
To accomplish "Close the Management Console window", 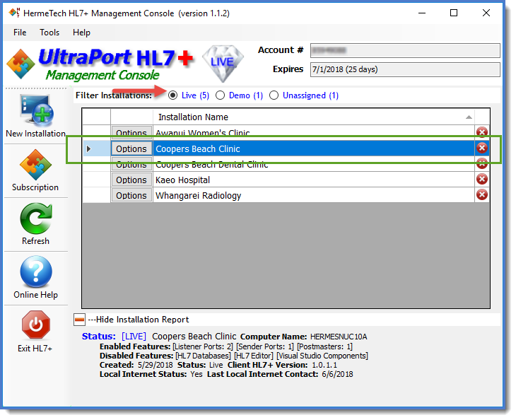I will (486, 13).
